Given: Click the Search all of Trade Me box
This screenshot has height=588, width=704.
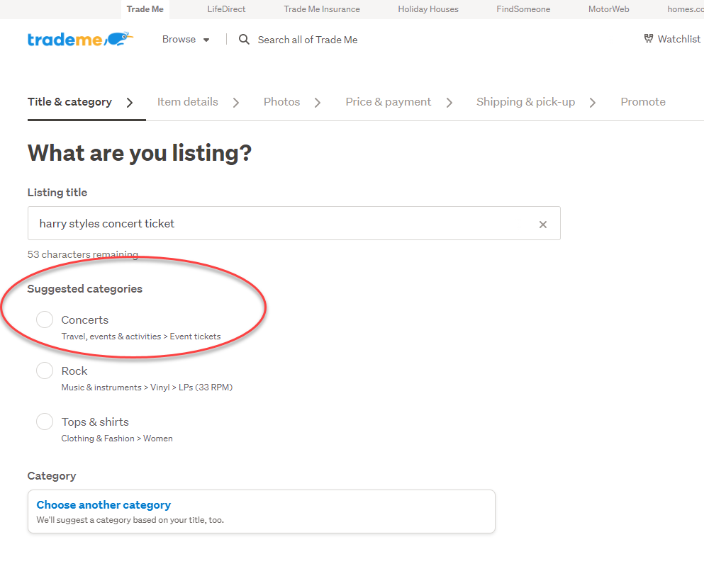Looking at the screenshot, I should tap(308, 40).
